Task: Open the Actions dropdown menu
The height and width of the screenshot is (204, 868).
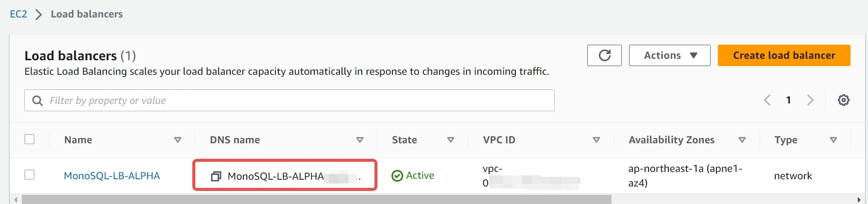Action: click(x=670, y=55)
